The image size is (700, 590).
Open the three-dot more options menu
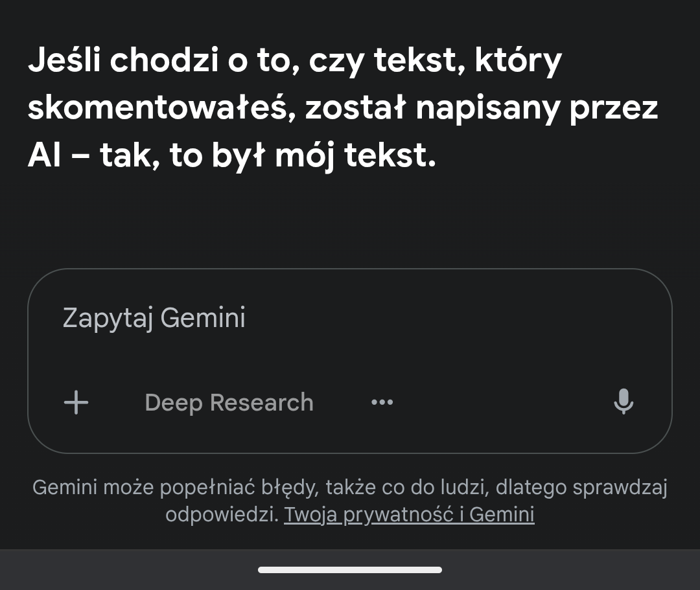coord(382,403)
